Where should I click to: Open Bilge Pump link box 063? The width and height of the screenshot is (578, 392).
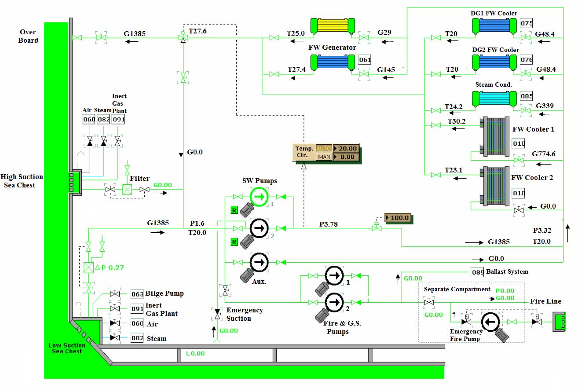tap(137, 294)
